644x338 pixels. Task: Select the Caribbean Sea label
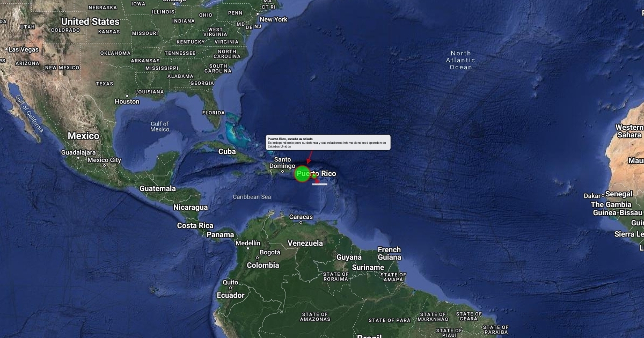click(252, 197)
